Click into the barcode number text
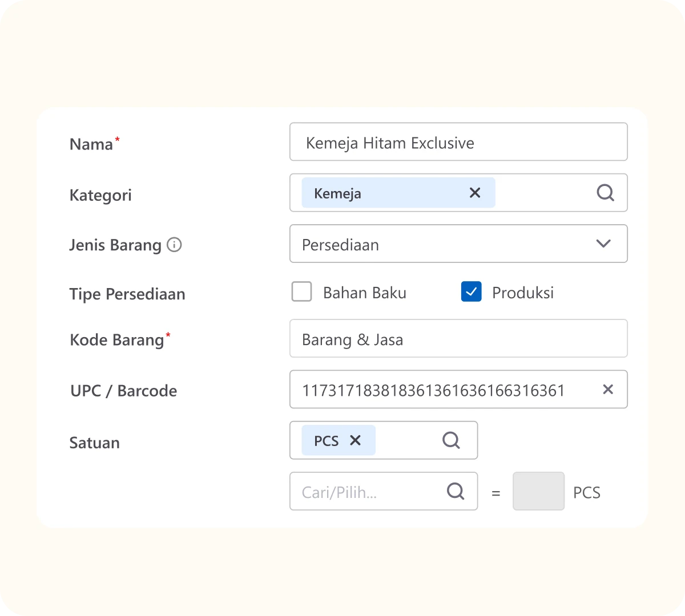The width and height of the screenshot is (685, 616). tap(433, 390)
